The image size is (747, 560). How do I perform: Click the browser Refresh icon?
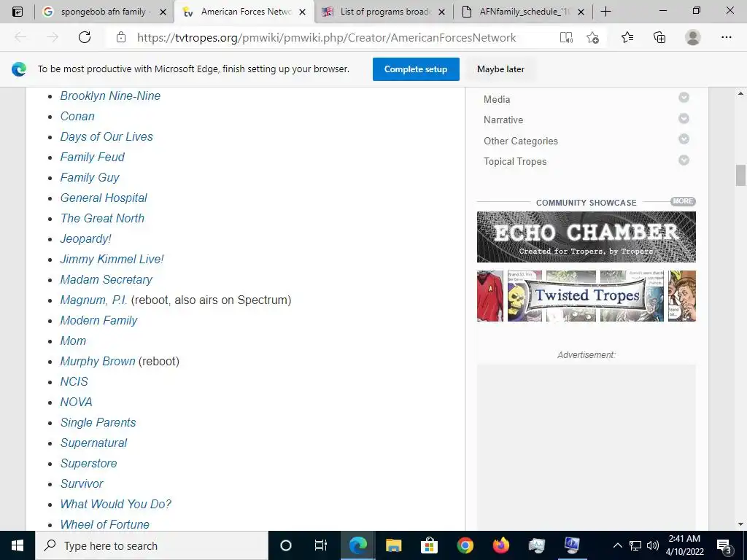click(x=85, y=37)
